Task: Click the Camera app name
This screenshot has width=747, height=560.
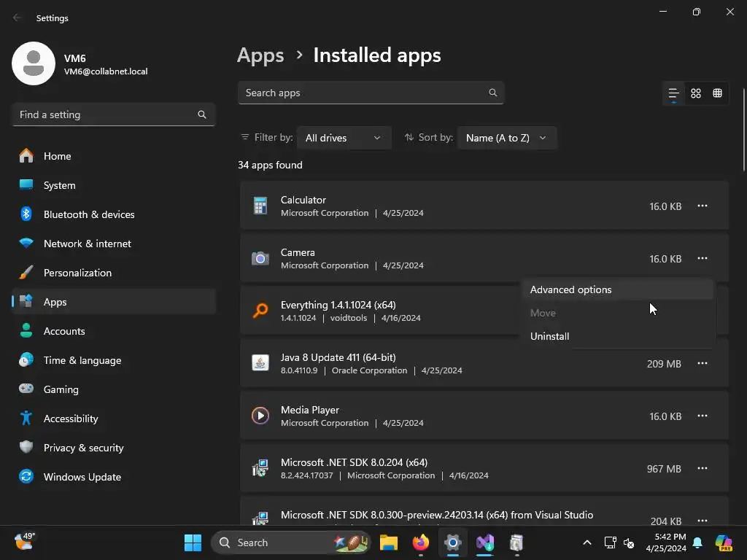Action: click(x=298, y=252)
